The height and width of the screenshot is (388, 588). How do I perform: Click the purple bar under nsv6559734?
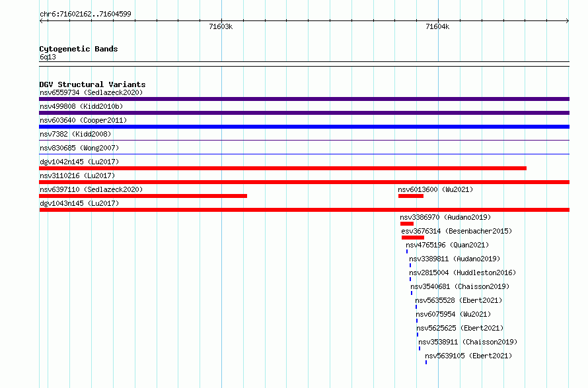[x=304, y=99]
